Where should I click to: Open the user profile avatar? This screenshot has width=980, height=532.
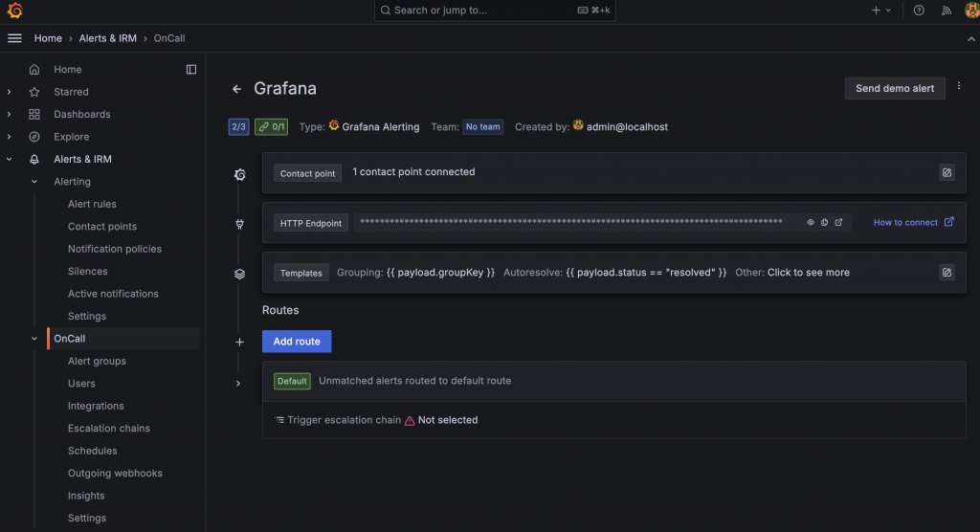pos(972,10)
